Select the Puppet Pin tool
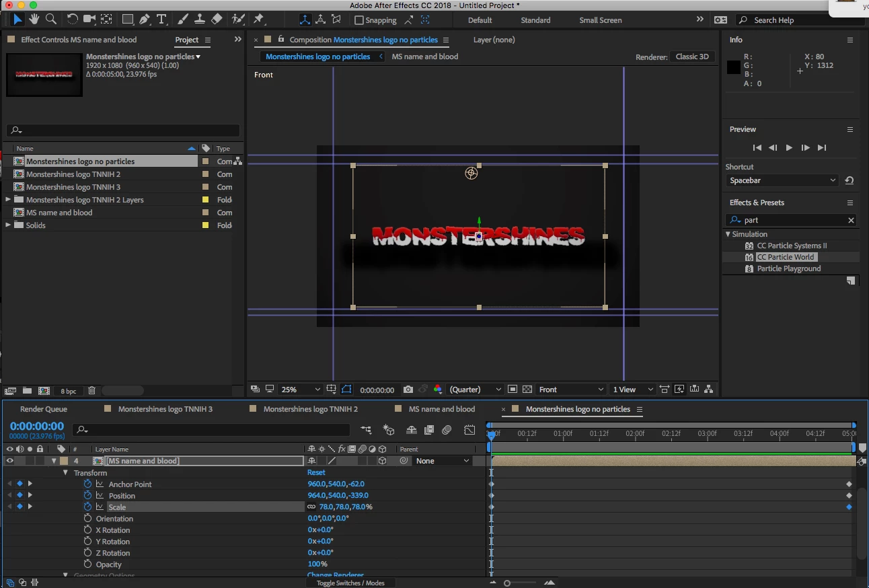This screenshot has width=869, height=588. [259, 20]
